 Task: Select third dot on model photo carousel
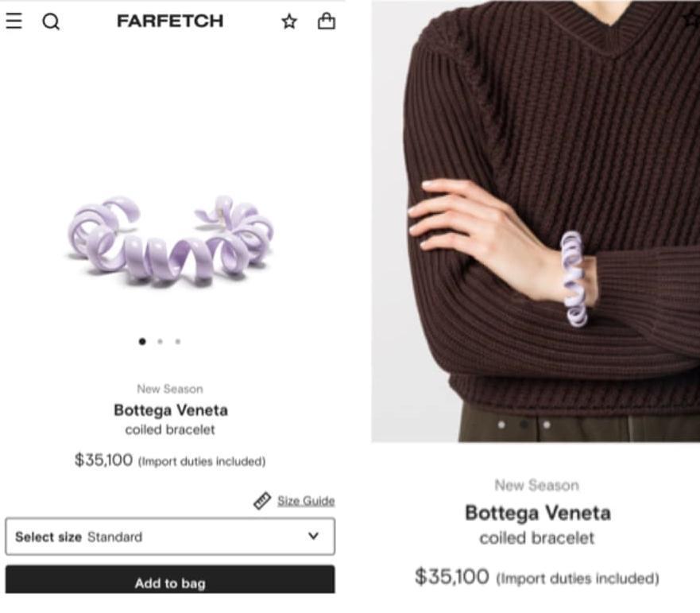(547, 425)
